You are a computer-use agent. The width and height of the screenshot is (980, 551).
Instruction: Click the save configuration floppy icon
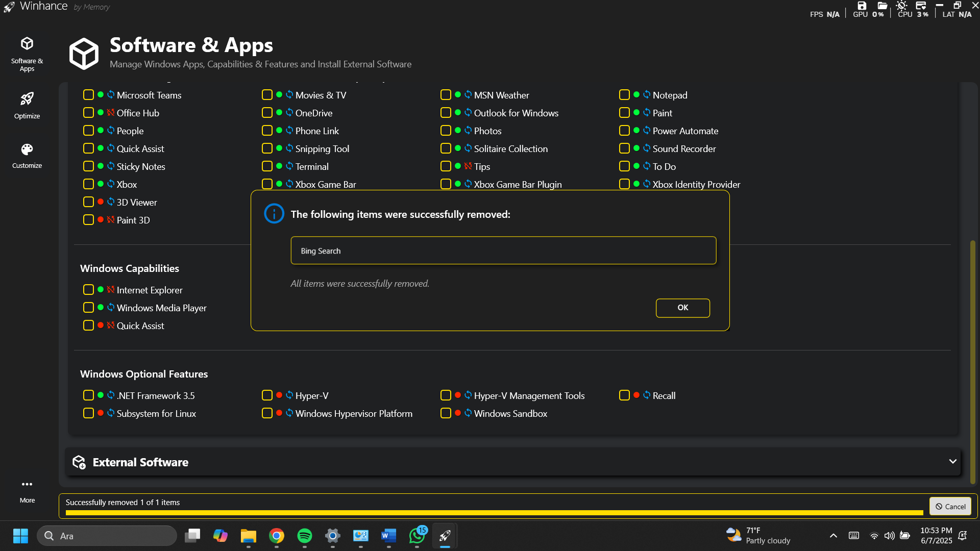pyautogui.click(x=862, y=6)
